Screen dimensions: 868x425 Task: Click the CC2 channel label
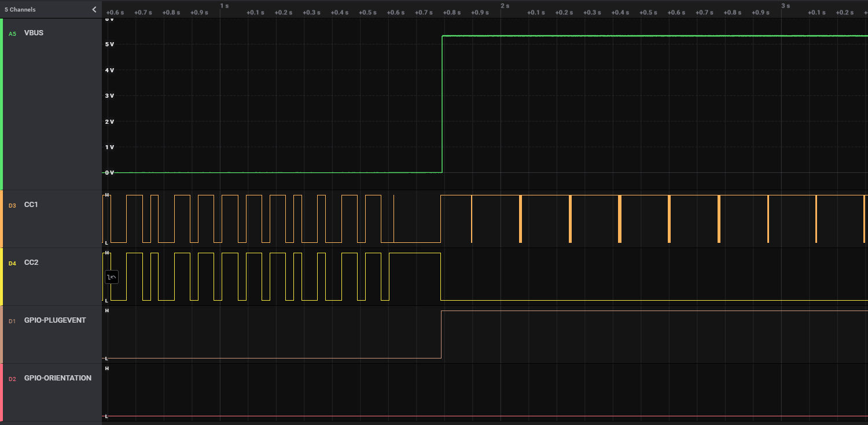[31, 262]
